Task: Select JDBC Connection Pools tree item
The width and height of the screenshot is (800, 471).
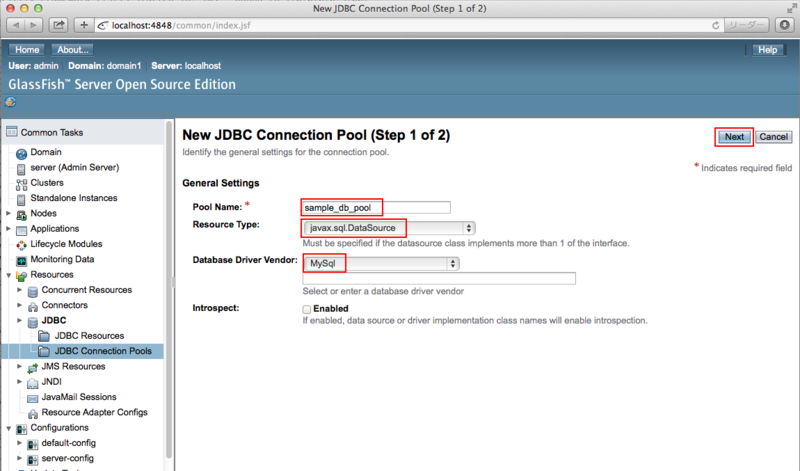Action: (103, 351)
